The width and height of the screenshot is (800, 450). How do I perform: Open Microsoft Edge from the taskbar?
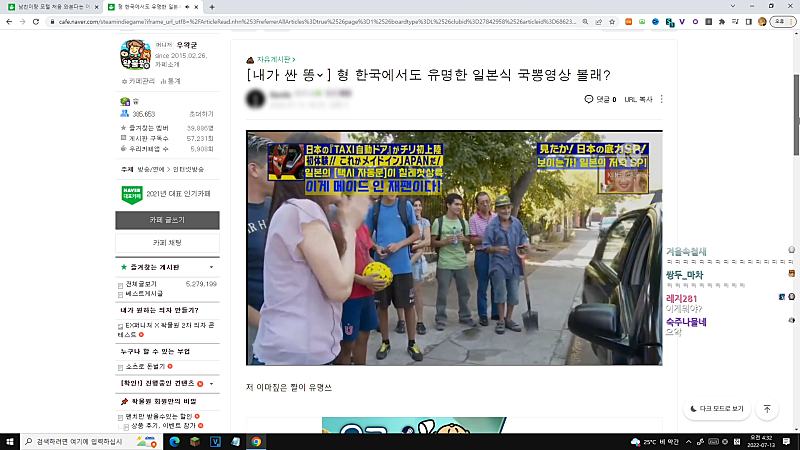[174, 441]
